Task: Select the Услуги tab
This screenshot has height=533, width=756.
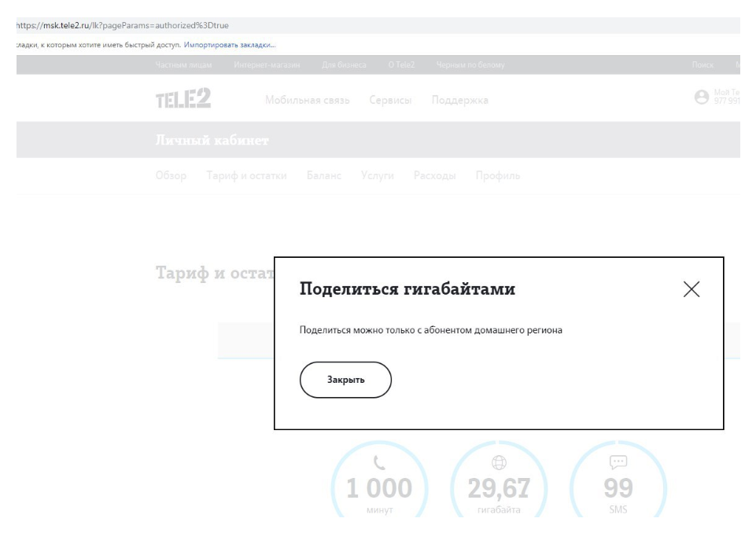Action: tap(378, 175)
